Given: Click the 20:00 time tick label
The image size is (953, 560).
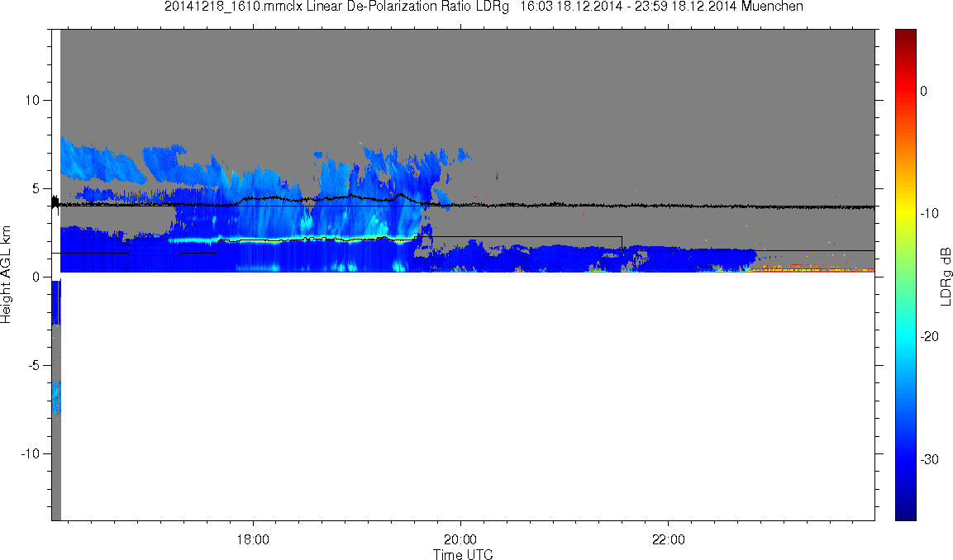Looking at the screenshot, I should (460, 539).
